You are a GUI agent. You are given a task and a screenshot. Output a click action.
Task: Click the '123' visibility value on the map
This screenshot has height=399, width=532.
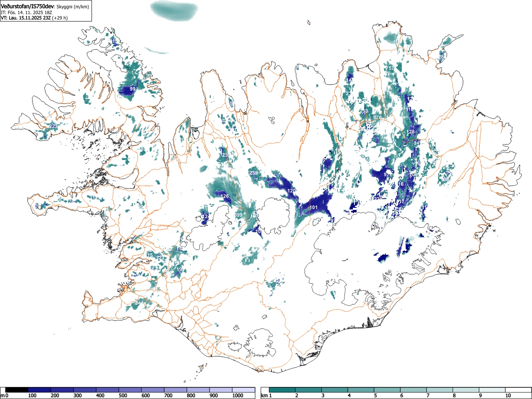click(x=225, y=155)
